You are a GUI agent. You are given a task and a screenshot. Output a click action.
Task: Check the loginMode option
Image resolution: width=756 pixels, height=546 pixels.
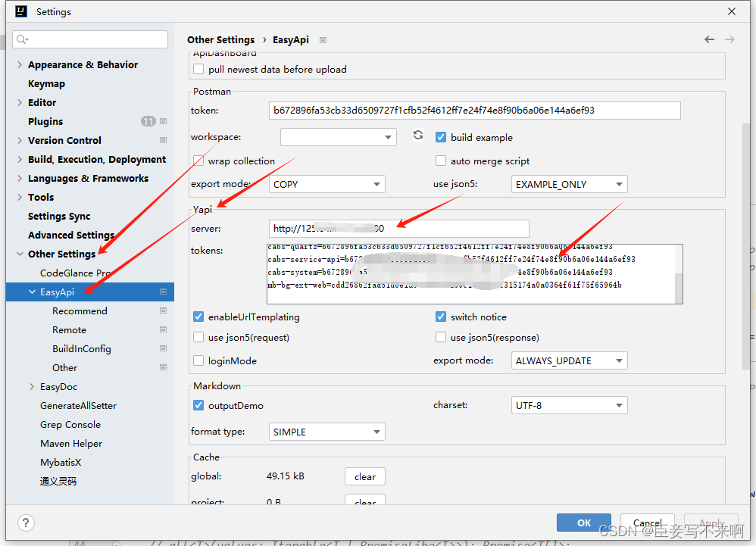tap(198, 360)
